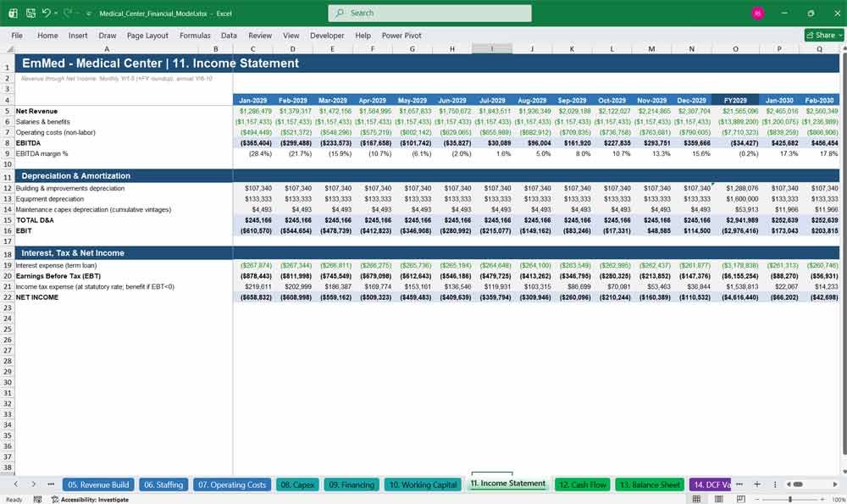Click the right ellipsis for hidden sheets
The width and height of the screenshot is (847, 504).
click(739, 484)
